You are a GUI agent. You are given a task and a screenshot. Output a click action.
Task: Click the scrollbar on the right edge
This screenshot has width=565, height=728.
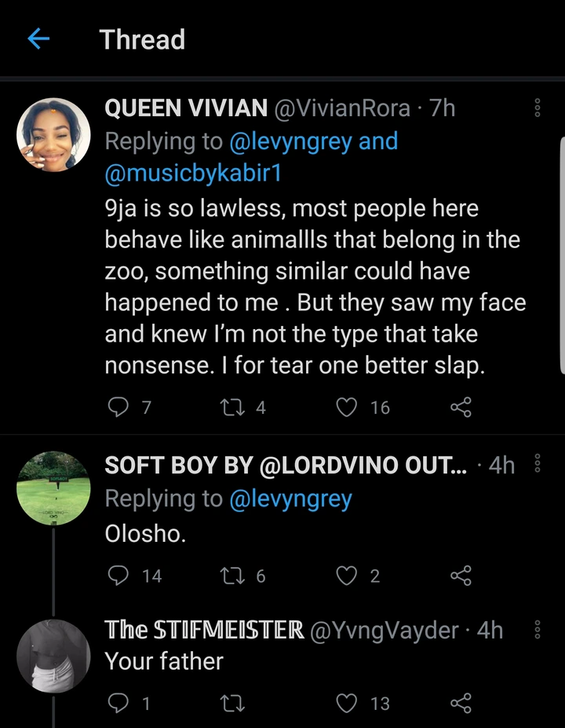562,251
